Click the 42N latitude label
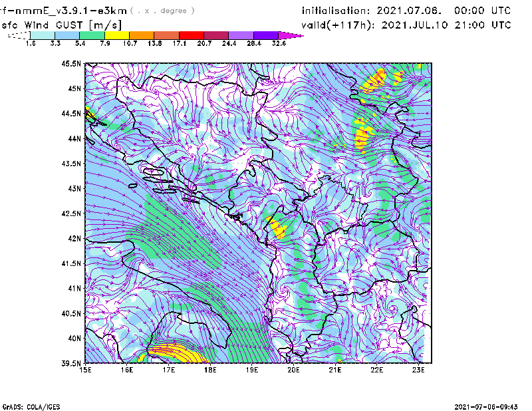The height and width of the screenshot is (411, 532). [74, 239]
